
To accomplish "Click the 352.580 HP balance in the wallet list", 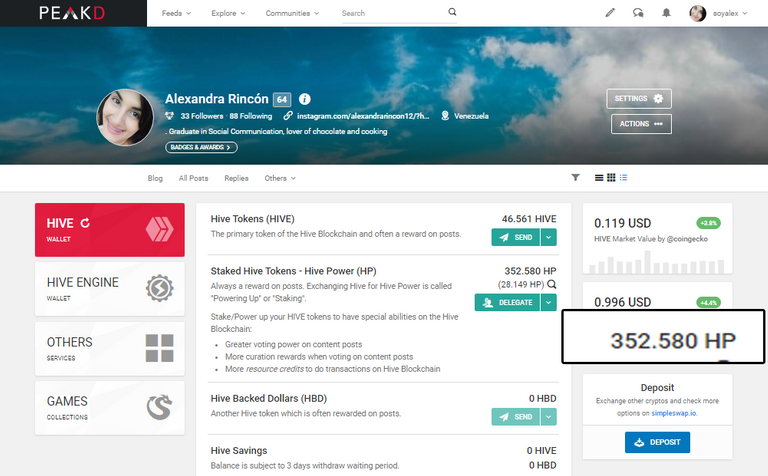I will pos(530,271).
